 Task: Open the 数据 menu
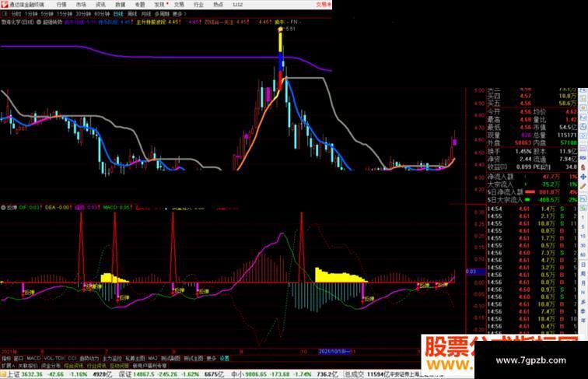(x=121, y=5)
